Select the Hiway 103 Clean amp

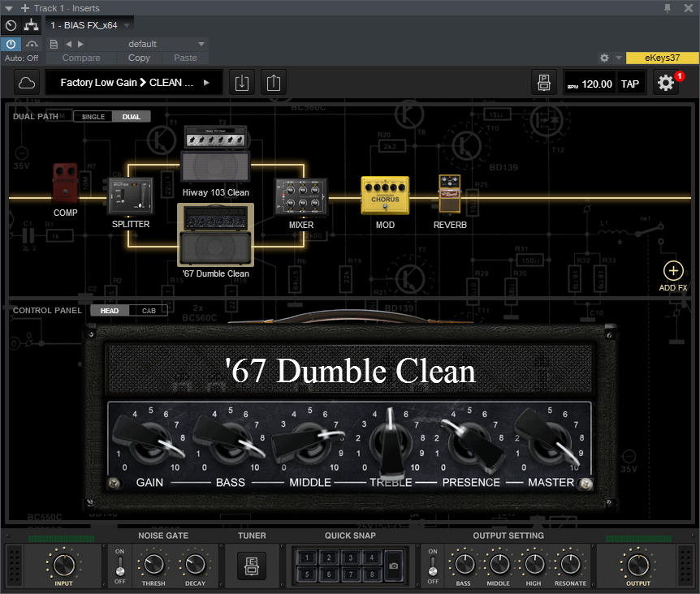pyautogui.click(x=216, y=154)
